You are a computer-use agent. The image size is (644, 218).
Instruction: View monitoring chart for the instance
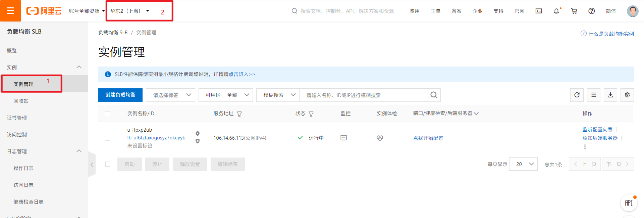tap(344, 138)
